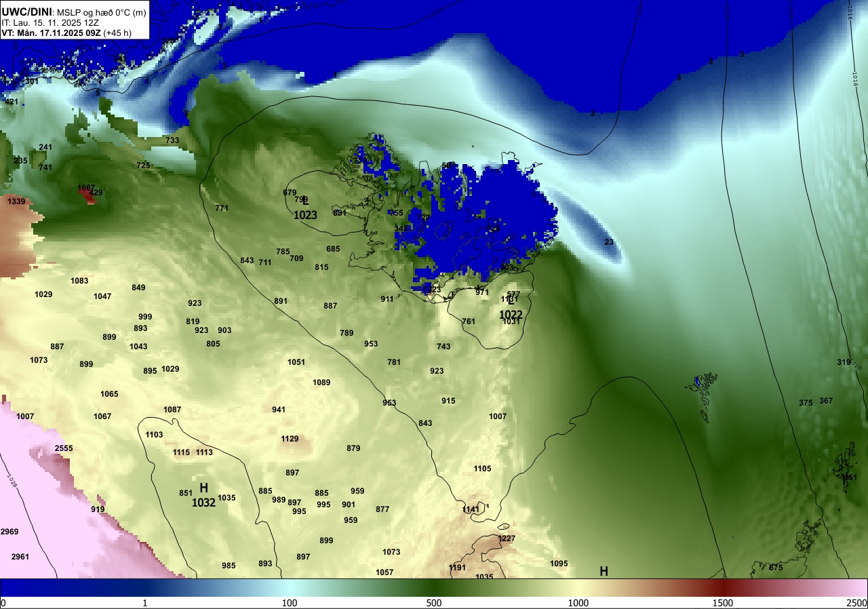Click the height value 989

coord(279,500)
